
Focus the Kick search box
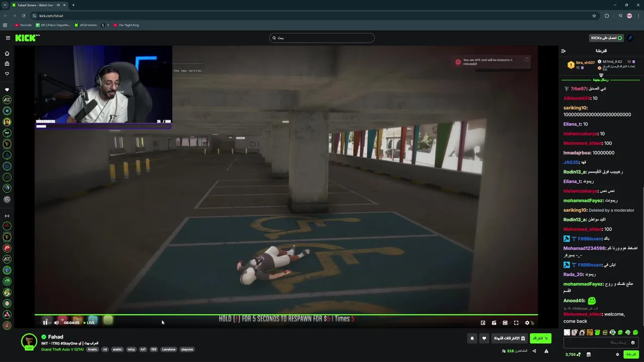[x=322, y=38]
